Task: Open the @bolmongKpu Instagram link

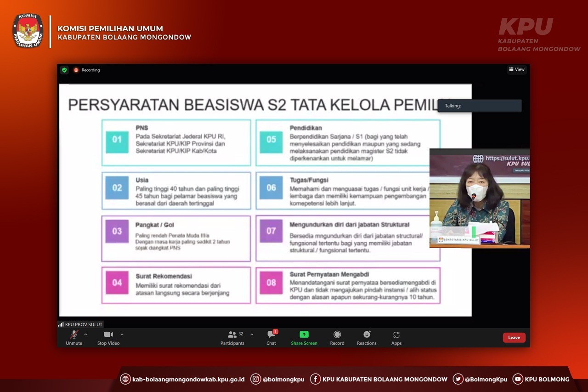Action: tap(283, 379)
